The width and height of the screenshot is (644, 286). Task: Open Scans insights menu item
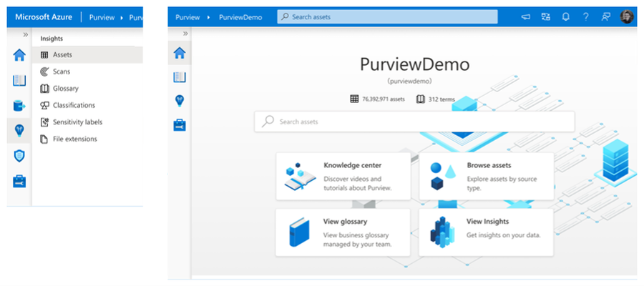[87, 71]
